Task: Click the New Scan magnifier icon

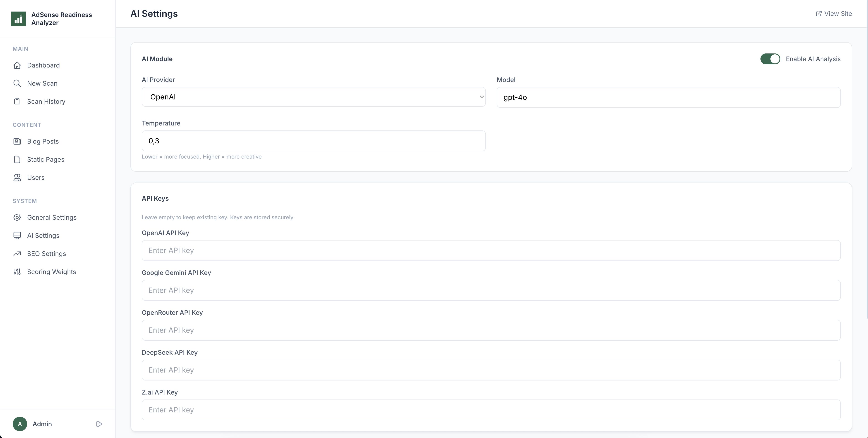Action: pyautogui.click(x=17, y=83)
